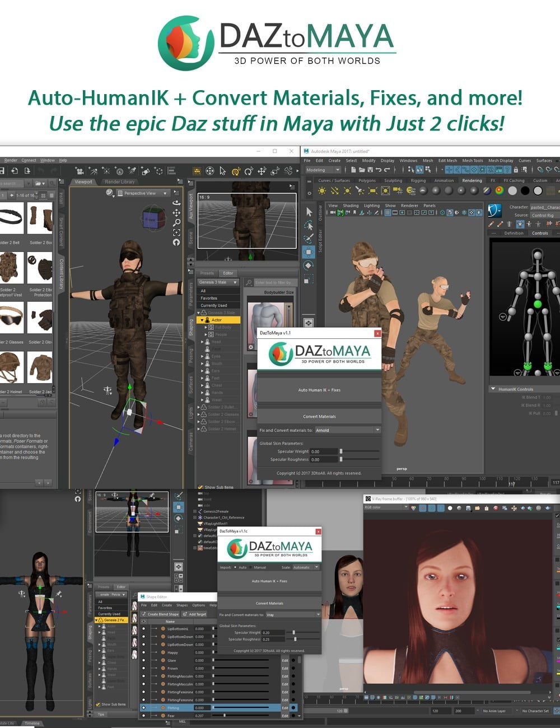560x728 pixels.
Task: Toggle Show Sub Items in the Genesis 3 Male pane
Action: (x=201, y=487)
